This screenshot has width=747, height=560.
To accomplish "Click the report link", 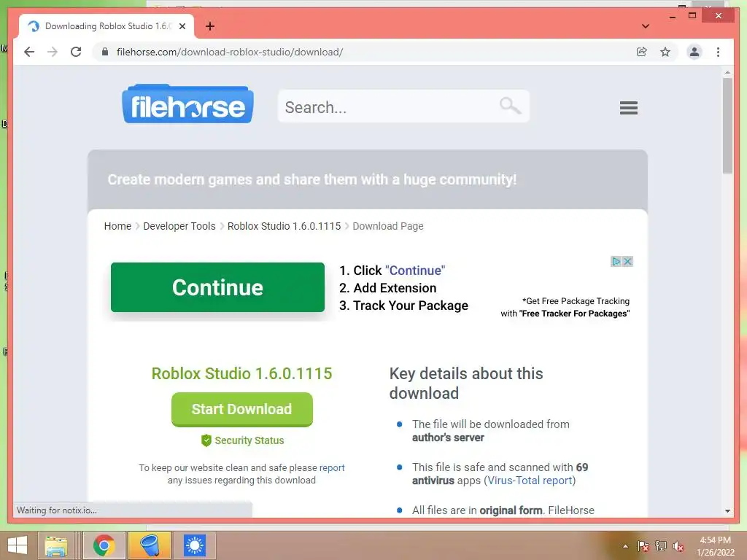I will (x=332, y=467).
